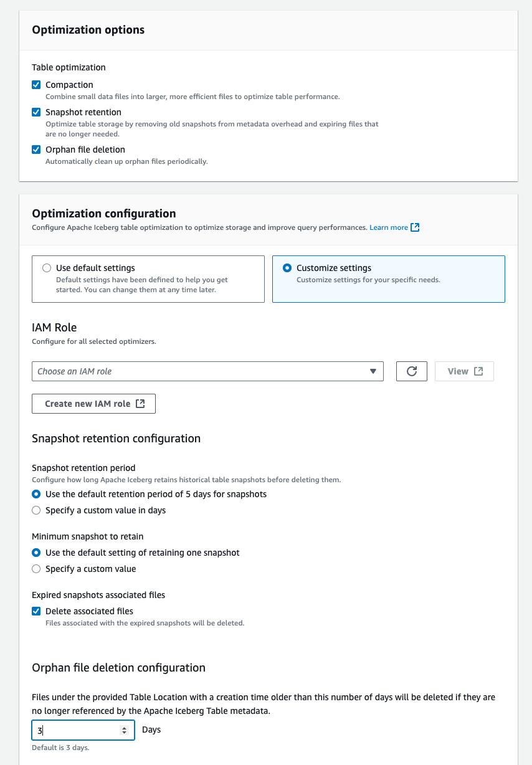Click the external link icon beside Learn more
The width and height of the screenshot is (532, 765).
coord(416,227)
